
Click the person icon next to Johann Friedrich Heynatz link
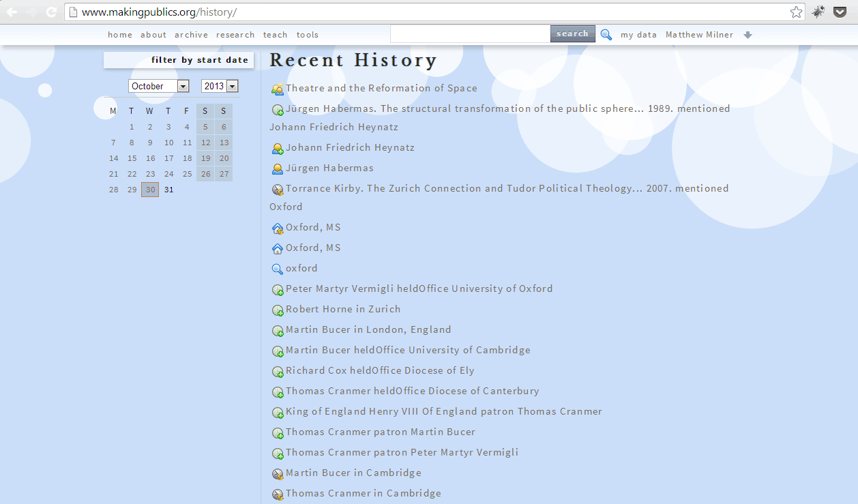point(278,149)
